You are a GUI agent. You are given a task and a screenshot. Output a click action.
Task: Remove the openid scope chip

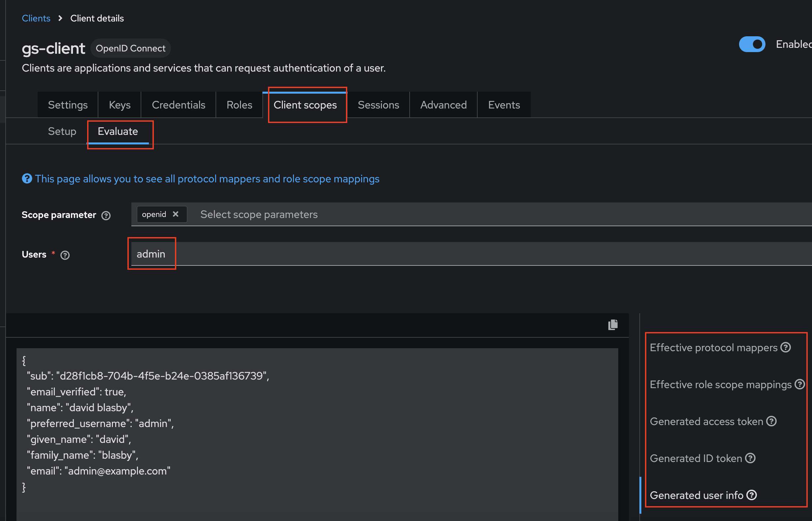175,214
